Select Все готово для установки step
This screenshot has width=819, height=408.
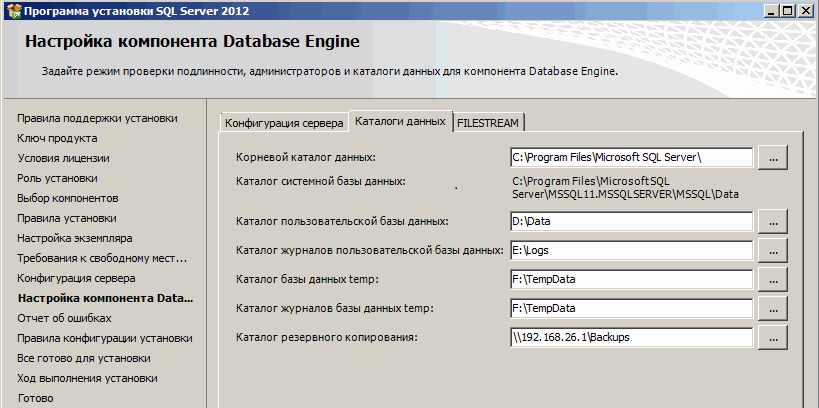84,358
